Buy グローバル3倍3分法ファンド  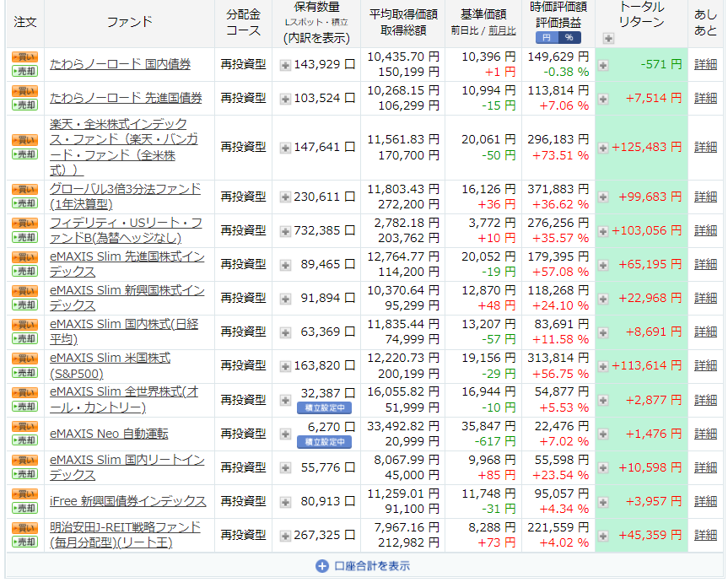pyautogui.click(x=24, y=190)
